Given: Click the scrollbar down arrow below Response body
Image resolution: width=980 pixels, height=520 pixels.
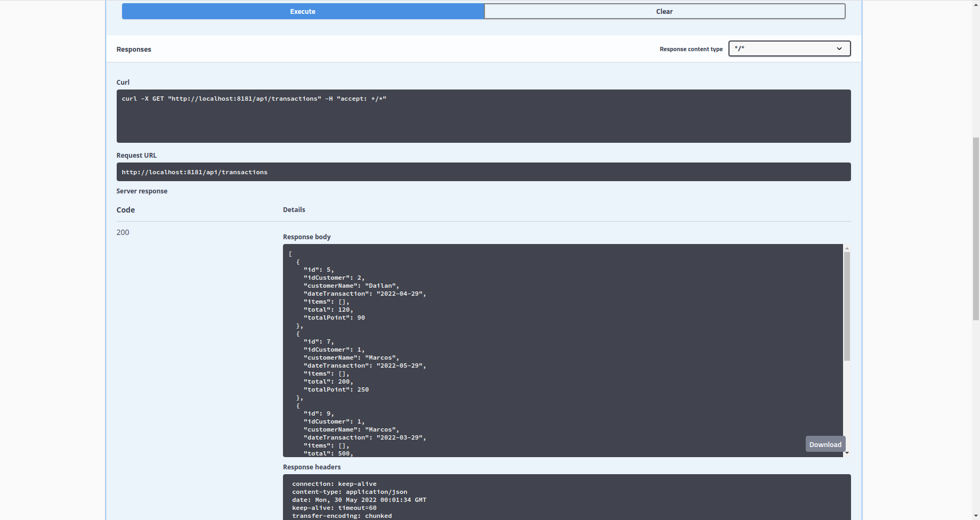Looking at the screenshot, I should 846,452.
